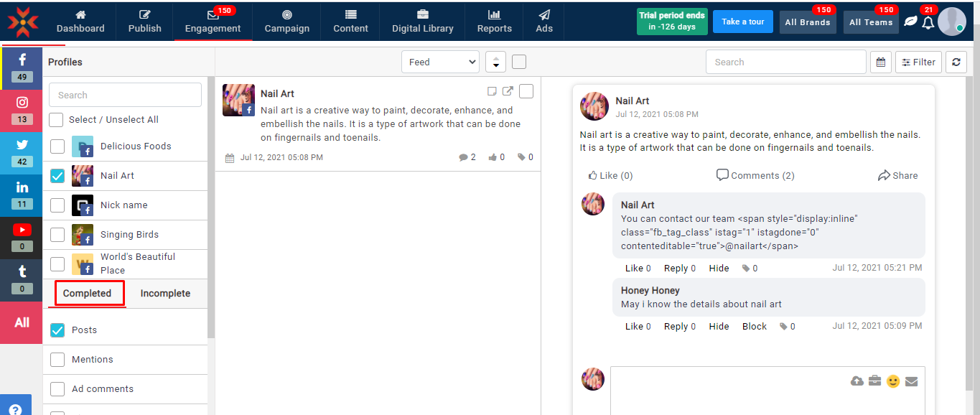Check the Delicious Foods profile checkbox

pos(57,146)
